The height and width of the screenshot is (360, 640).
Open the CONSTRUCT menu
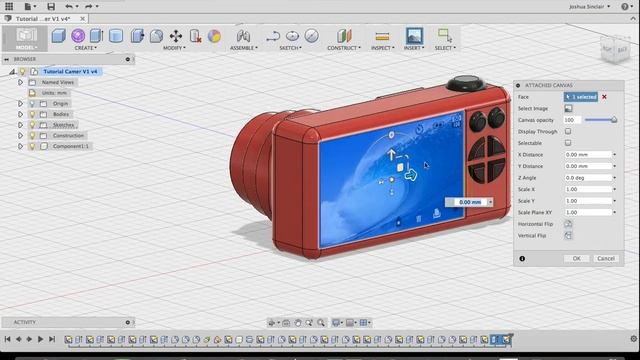(344, 48)
